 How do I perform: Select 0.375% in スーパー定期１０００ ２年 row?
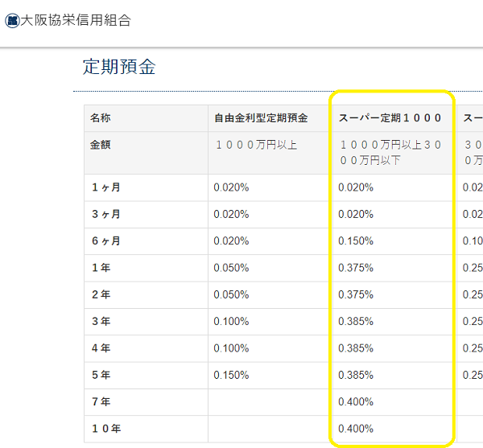pyautogui.click(x=356, y=294)
